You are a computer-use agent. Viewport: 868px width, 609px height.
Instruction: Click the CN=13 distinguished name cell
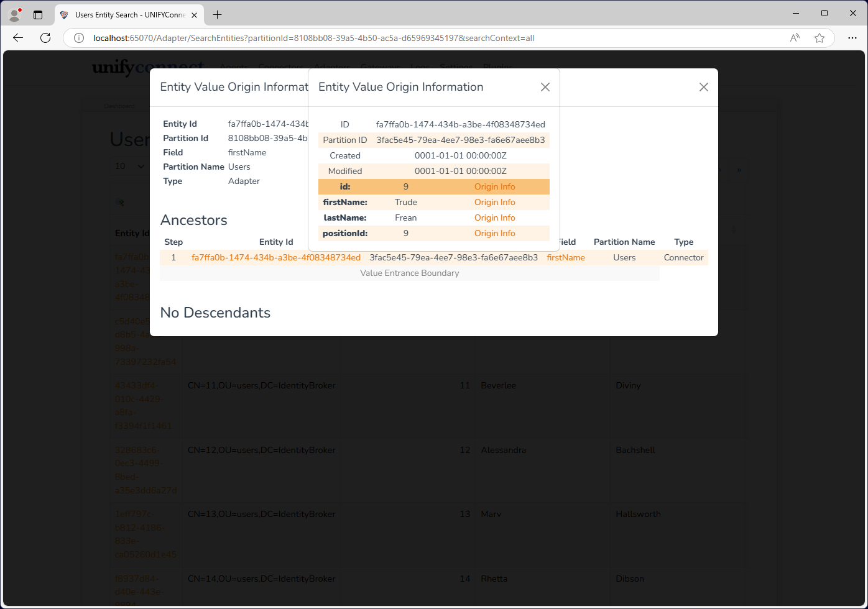click(x=262, y=514)
